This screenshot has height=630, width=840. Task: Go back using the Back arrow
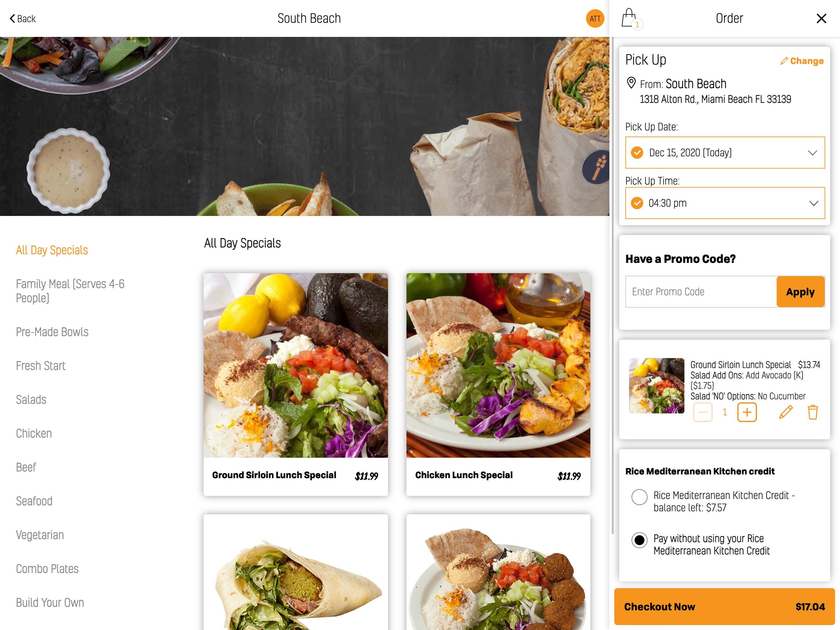click(23, 19)
